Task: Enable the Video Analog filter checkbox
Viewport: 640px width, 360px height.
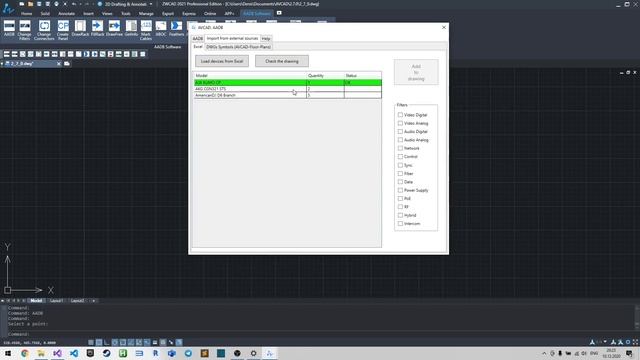Action: click(400, 123)
